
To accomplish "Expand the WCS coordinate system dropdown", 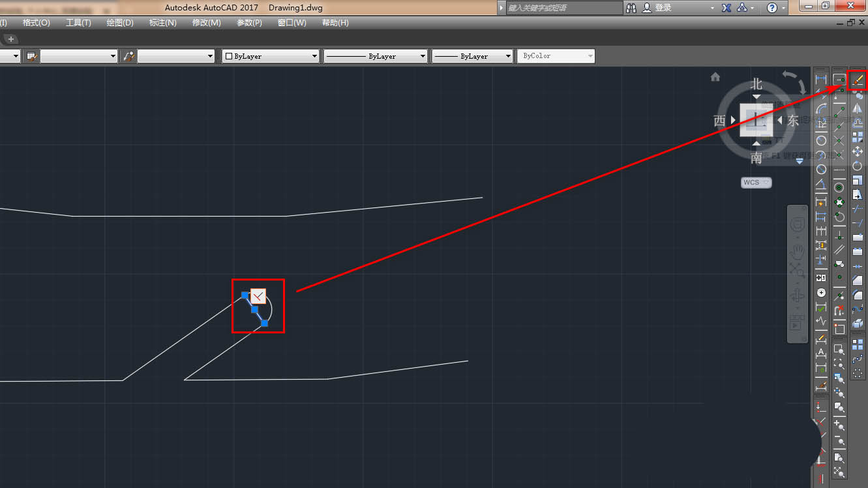I will tap(756, 183).
